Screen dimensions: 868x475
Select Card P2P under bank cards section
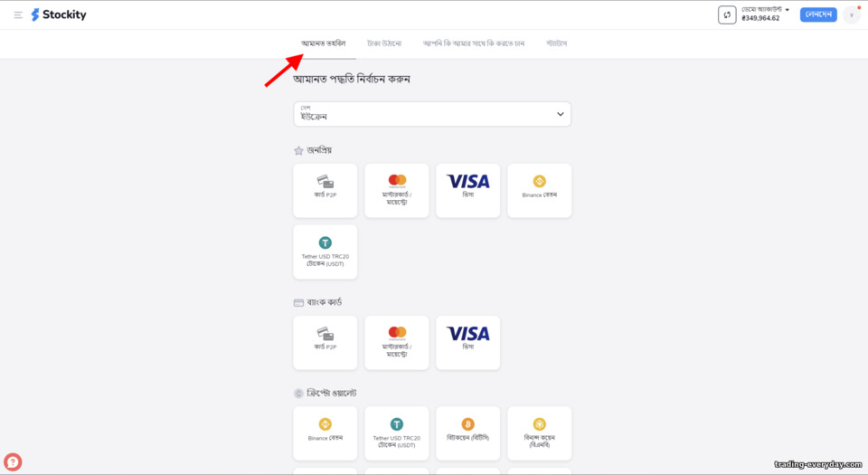325,343
